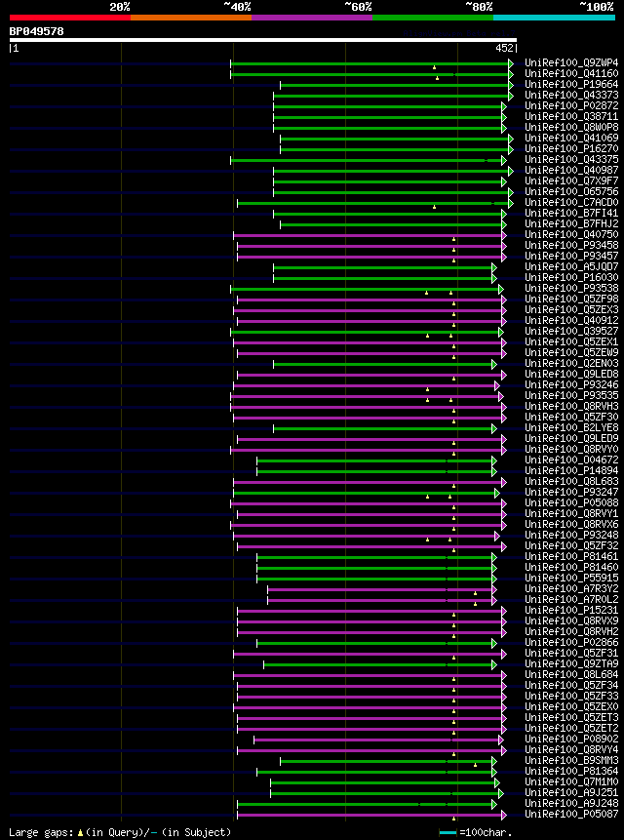Click the cyan 100char scale bar
Image resolution: width=624 pixels, height=840 pixels.
[x=448, y=833]
